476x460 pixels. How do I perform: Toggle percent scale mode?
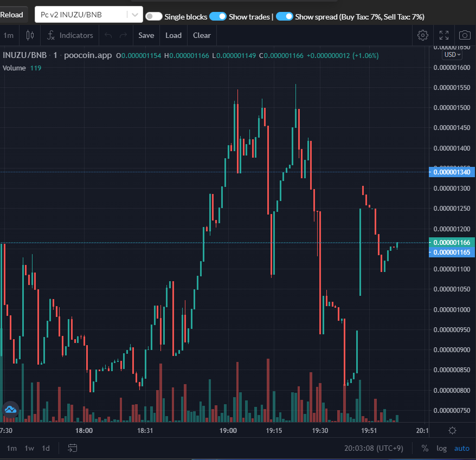click(424, 448)
